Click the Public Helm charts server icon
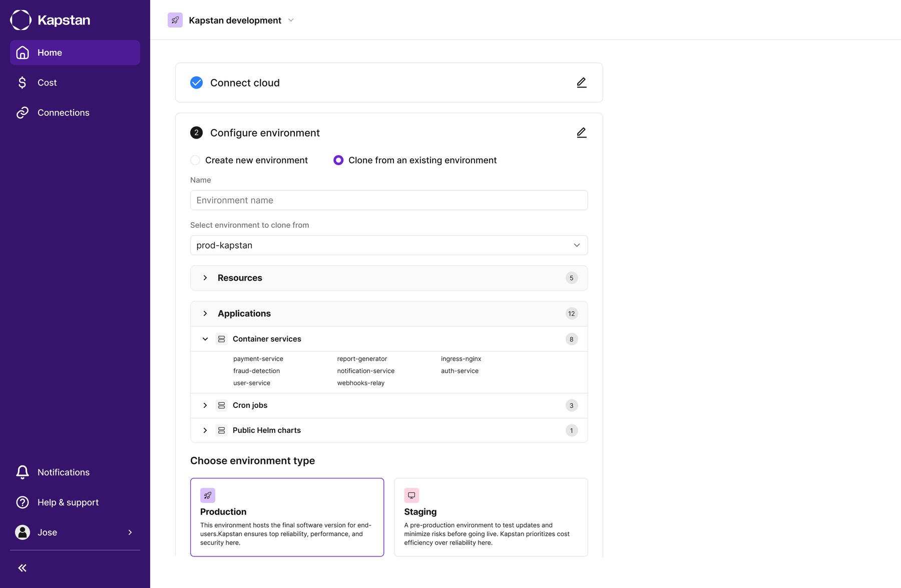This screenshot has width=901, height=588. [221, 430]
